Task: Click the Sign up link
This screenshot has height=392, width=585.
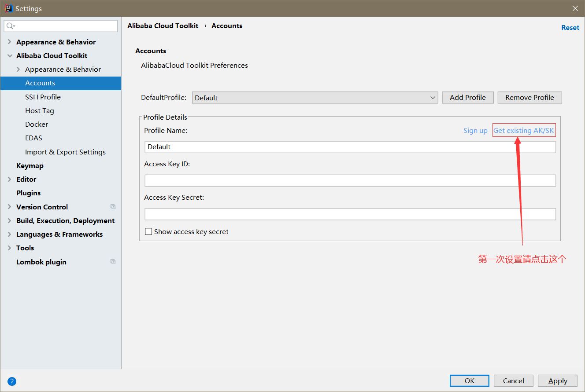Action: click(x=475, y=130)
